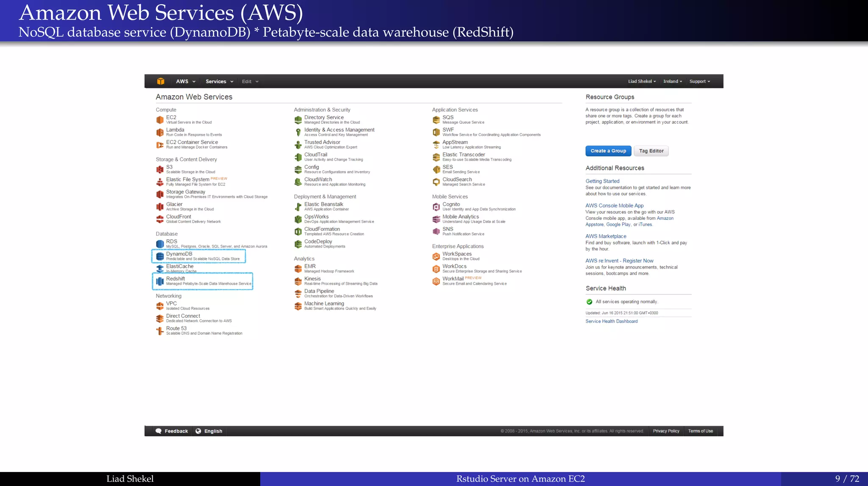Open the Terms of Use link
Screen dimensions: 868x486
pyautogui.click(x=701, y=431)
